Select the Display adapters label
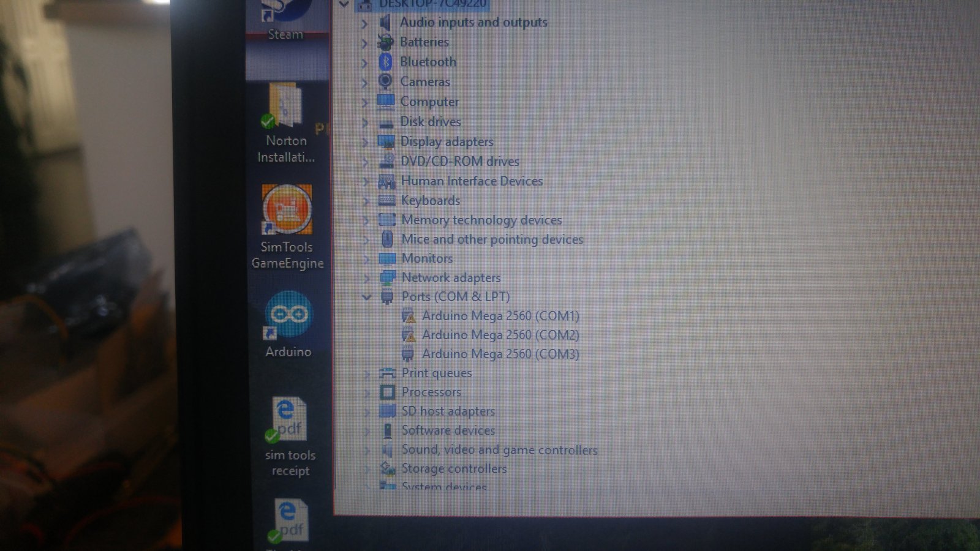The height and width of the screenshot is (551, 980). pyautogui.click(x=447, y=141)
